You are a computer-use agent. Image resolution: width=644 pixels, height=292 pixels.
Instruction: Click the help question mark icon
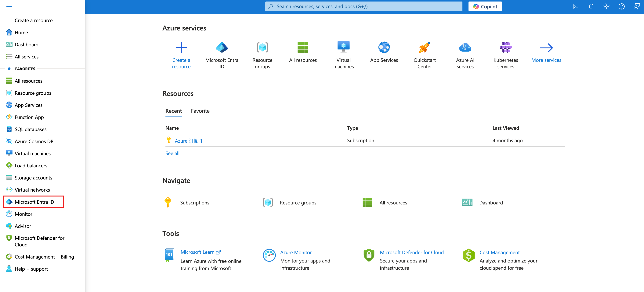tap(621, 6)
